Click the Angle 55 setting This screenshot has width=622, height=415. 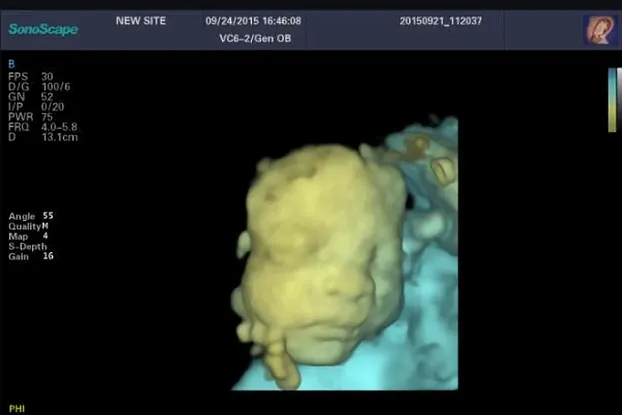click(30, 216)
